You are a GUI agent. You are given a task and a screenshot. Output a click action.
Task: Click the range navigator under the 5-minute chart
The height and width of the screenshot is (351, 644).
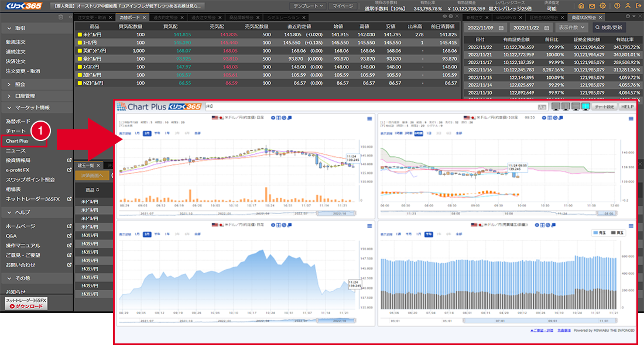point(499,214)
